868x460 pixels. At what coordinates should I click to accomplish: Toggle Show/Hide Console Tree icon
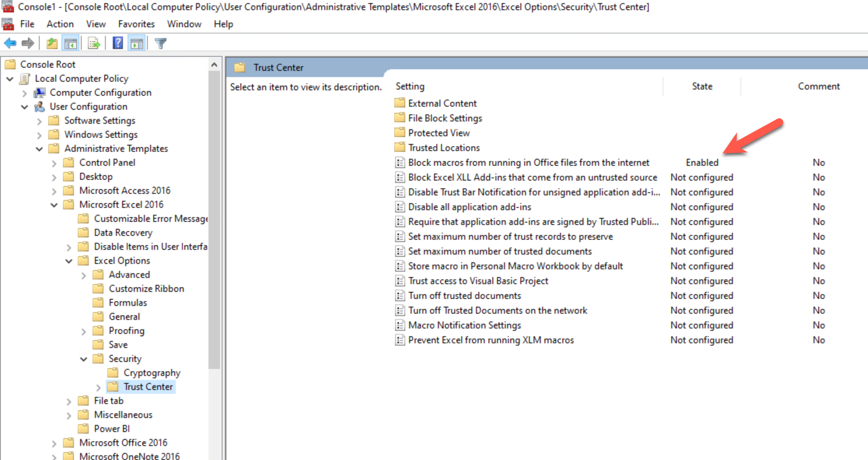71,43
